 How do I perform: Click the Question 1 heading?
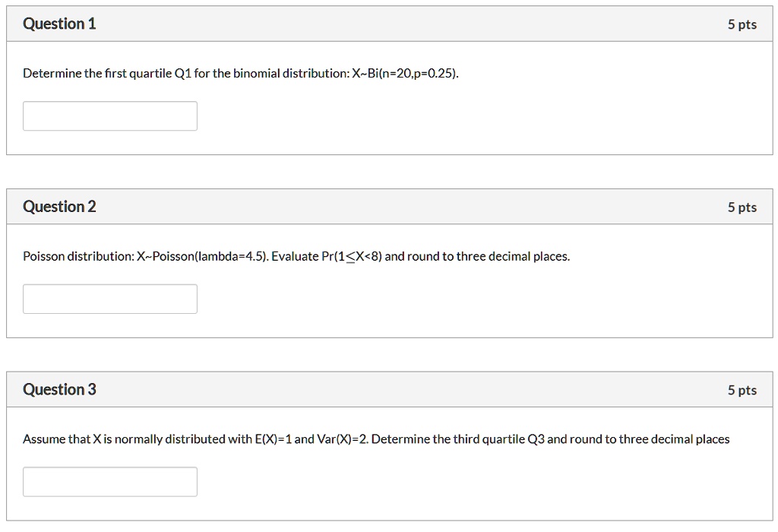[x=59, y=24]
